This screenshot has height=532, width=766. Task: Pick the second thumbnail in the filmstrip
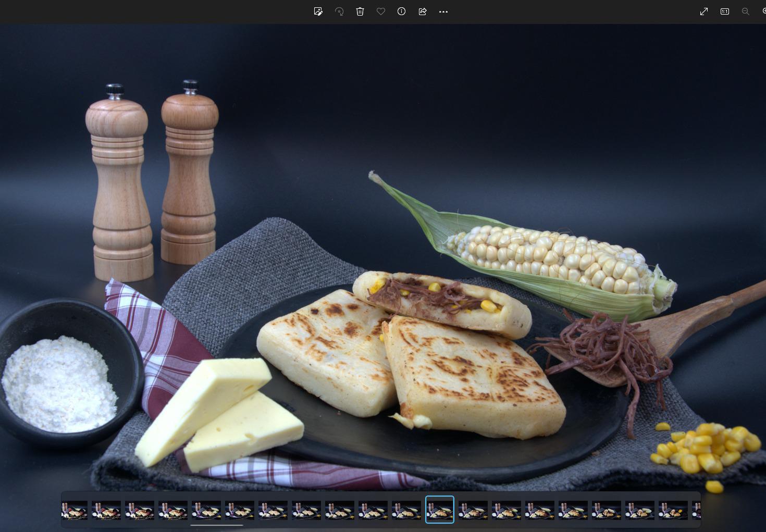coord(106,511)
